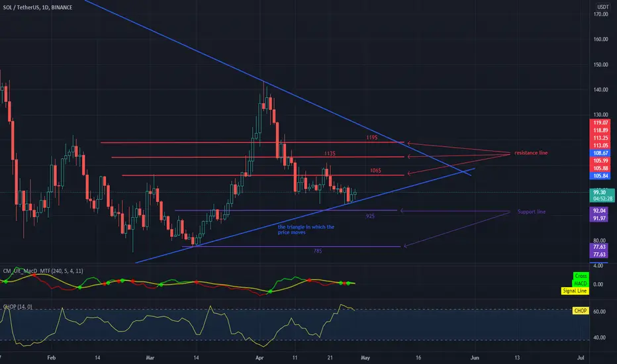This screenshot has width=617, height=364.
Task: Click the Jul date on time axis
Action: pos(581,357)
